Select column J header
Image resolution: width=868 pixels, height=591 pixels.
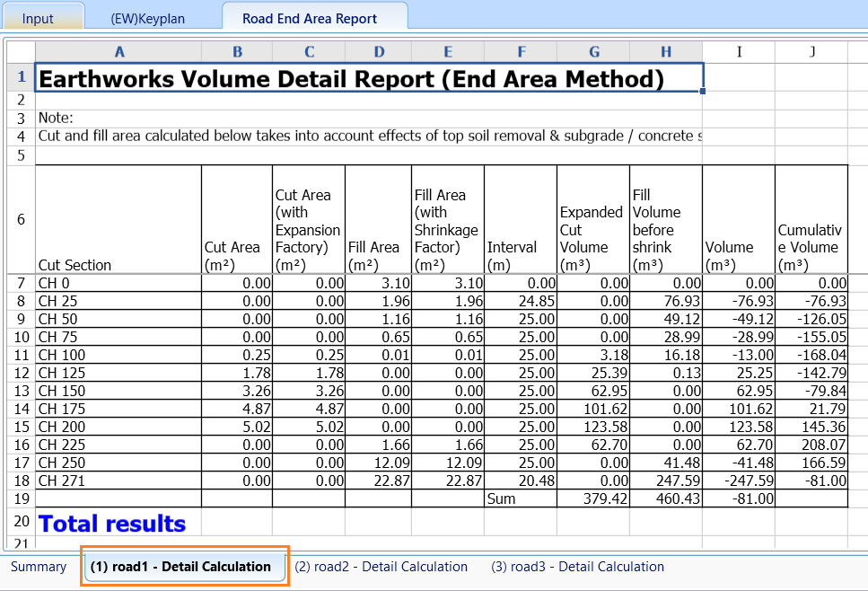click(811, 52)
